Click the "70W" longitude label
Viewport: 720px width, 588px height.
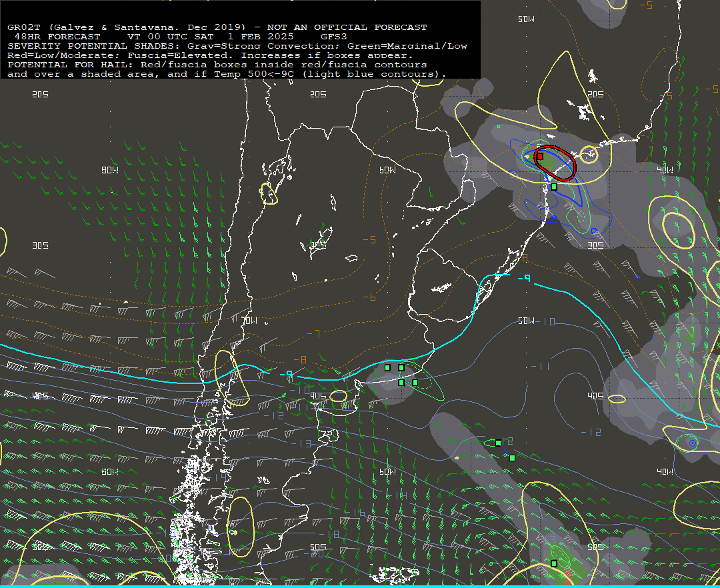[249, 321]
